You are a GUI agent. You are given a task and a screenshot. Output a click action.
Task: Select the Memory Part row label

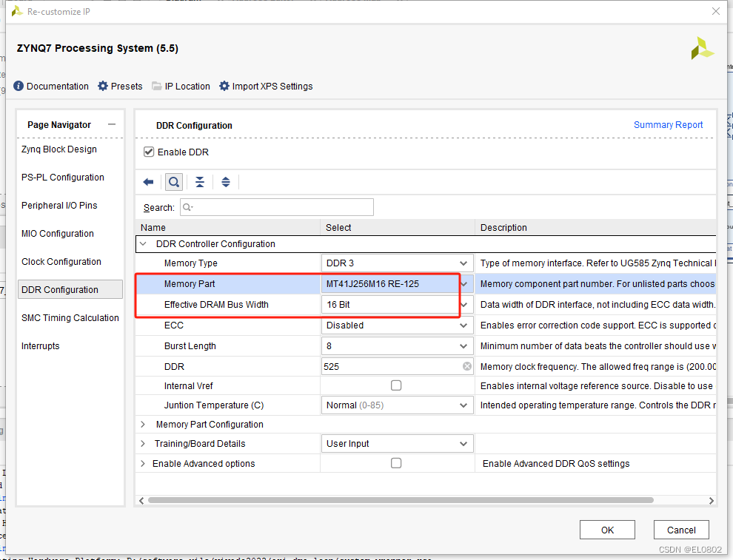click(x=190, y=283)
